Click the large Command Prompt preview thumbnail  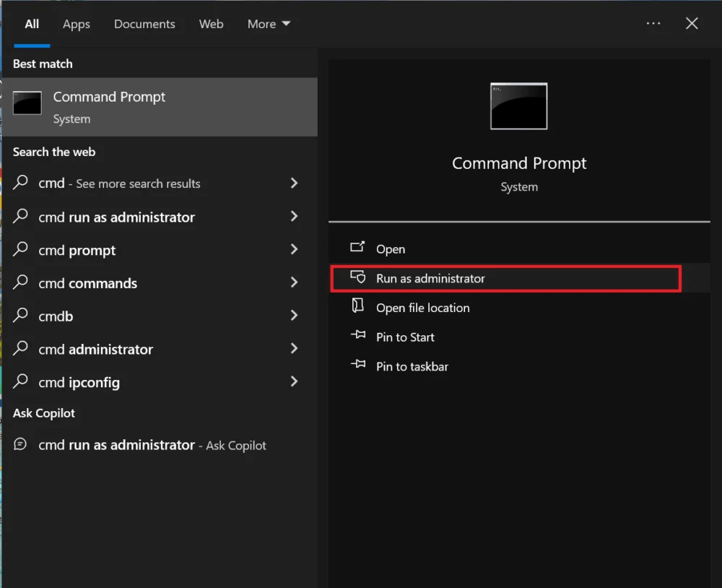pos(518,106)
